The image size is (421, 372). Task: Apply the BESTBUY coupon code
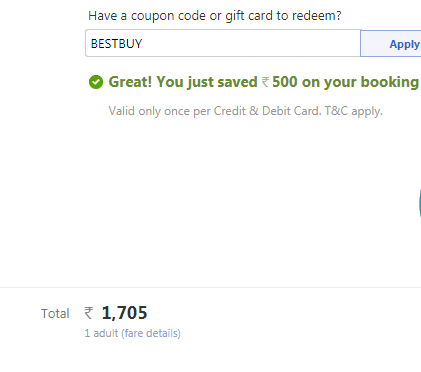pos(391,43)
